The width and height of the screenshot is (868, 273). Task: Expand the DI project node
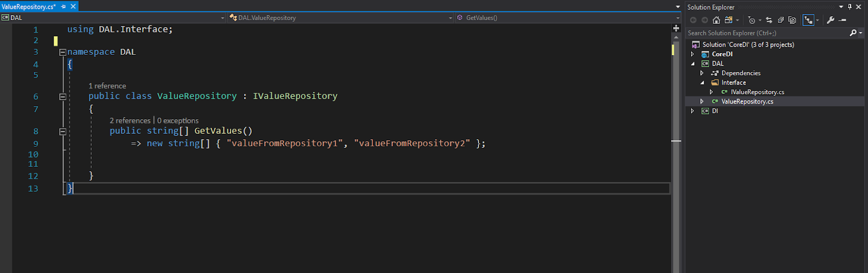pos(693,111)
